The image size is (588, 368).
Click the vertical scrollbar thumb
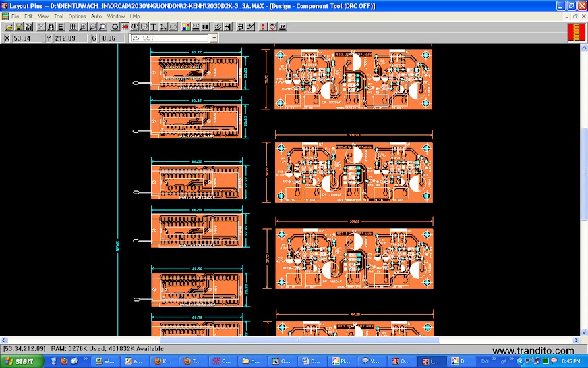click(584, 174)
